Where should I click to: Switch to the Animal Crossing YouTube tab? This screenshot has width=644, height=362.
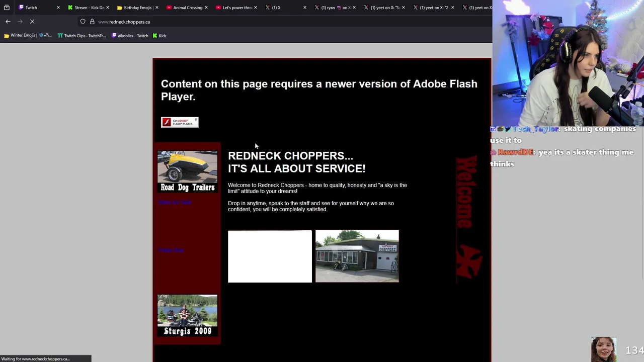(x=187, y=8)
